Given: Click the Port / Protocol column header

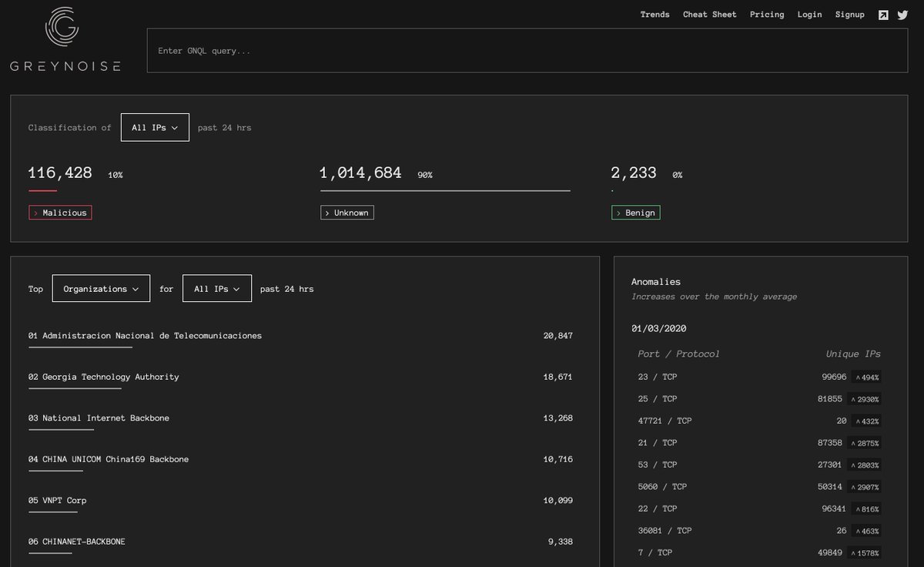Looking at the screenshot, I should tap(679, 354).
